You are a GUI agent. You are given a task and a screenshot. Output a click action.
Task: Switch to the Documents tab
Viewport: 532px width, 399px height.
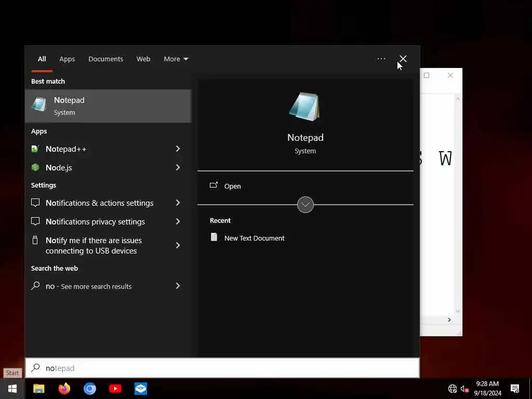click(105, 59)
